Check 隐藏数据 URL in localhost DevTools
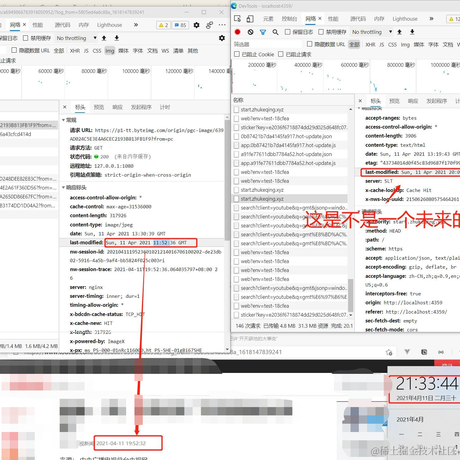The height and width of the screenshot is (460, 460). pyautogui.click(x=310, y=44)
